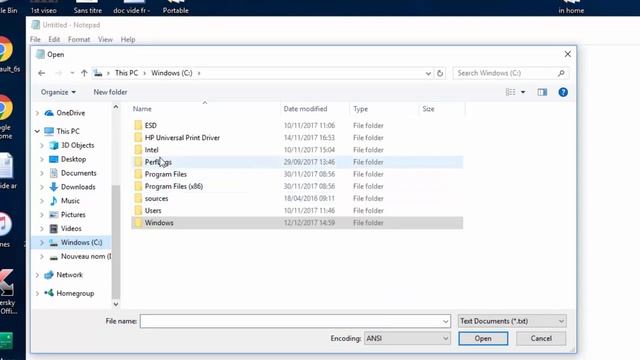Click the Cancel button

point(541,338)
